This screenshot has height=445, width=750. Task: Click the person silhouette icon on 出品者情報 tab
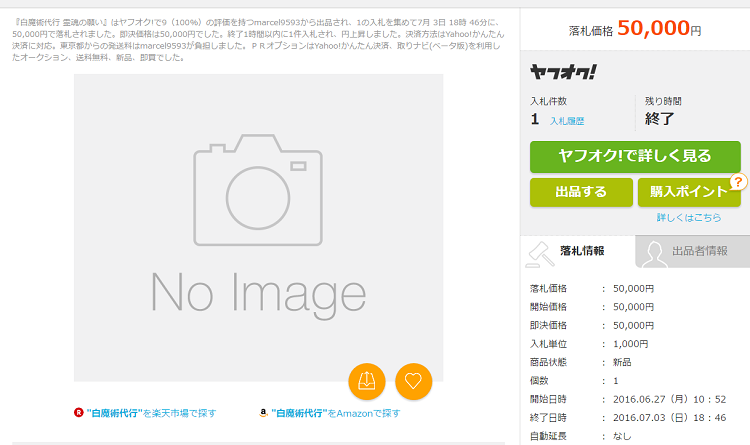coord(652,252)
